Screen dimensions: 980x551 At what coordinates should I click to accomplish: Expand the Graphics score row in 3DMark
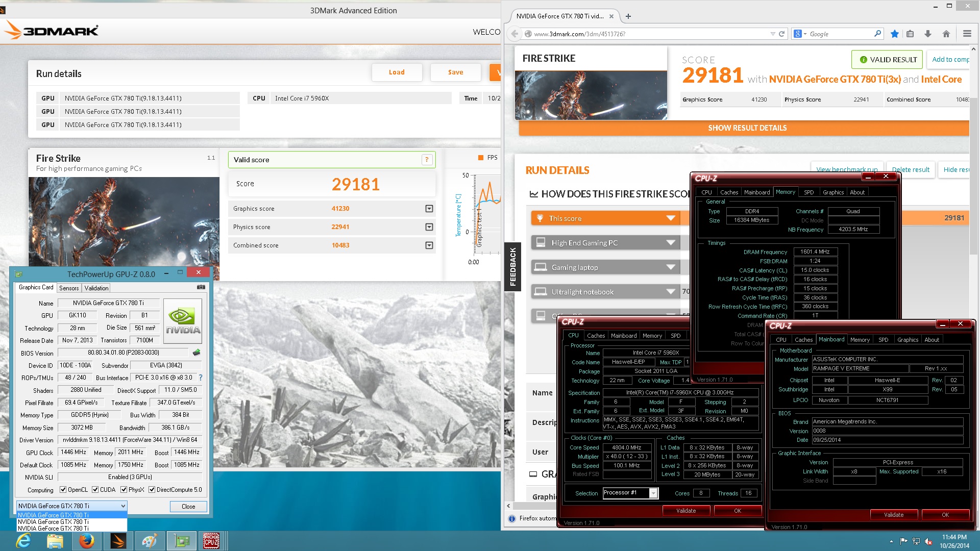pos(429,209)
